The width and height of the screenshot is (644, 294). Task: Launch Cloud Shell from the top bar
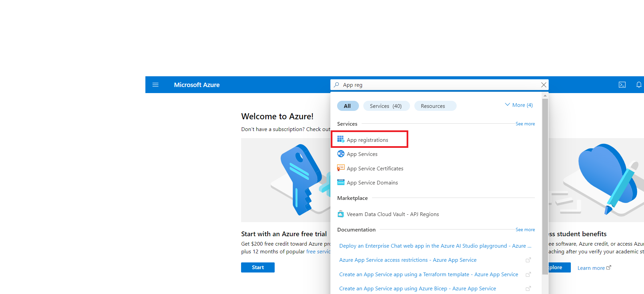[622, 85]
